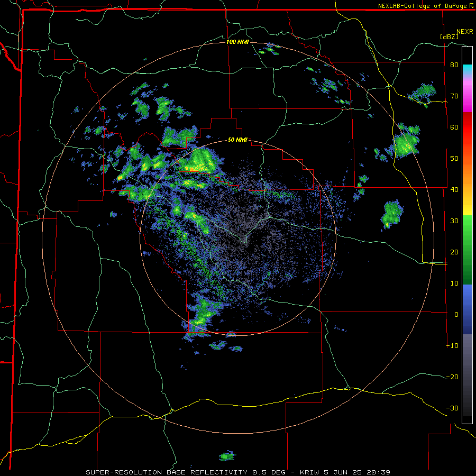The height and width of the screenshot is (476, 476).
Task: Click the 30 dBZ scale value
Action: [454, 221]
